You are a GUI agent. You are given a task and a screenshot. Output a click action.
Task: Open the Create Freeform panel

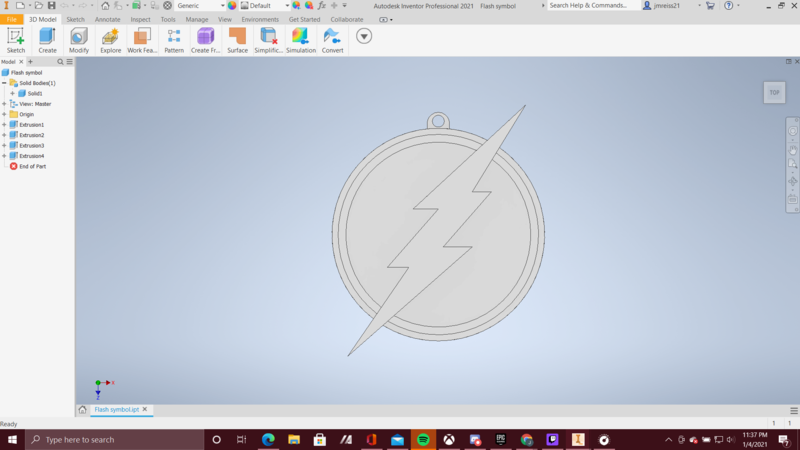click(x=206, y=40)
